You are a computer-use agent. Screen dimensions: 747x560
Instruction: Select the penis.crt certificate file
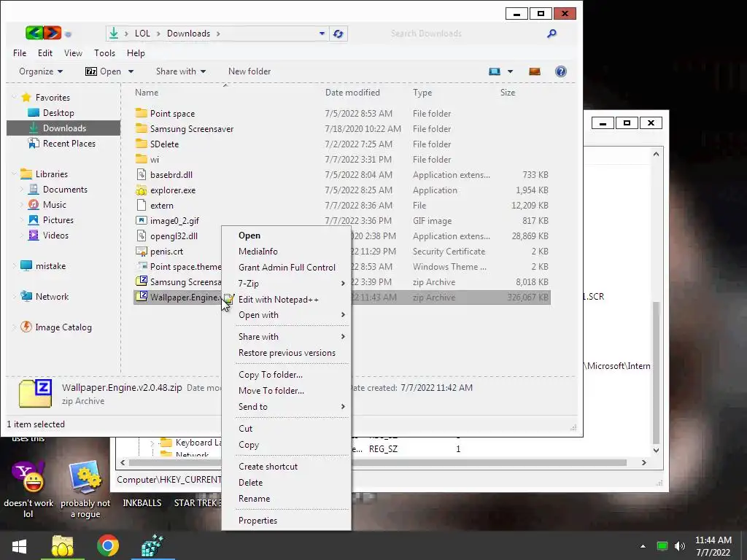[x=166, y=252]
